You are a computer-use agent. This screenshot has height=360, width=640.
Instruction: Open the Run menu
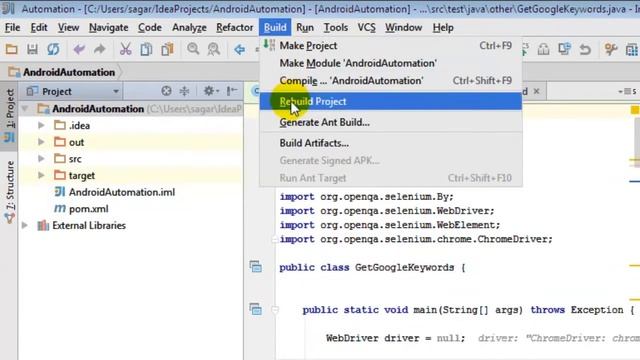click(x=305, y=27)
